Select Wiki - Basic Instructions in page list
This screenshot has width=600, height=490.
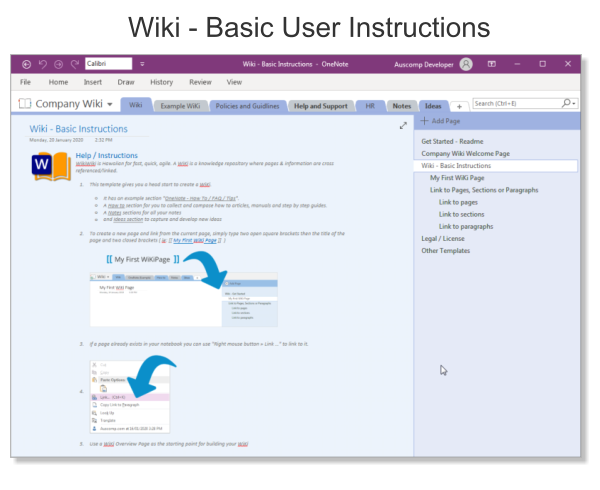pyautogui.click(x=496, y=166)
